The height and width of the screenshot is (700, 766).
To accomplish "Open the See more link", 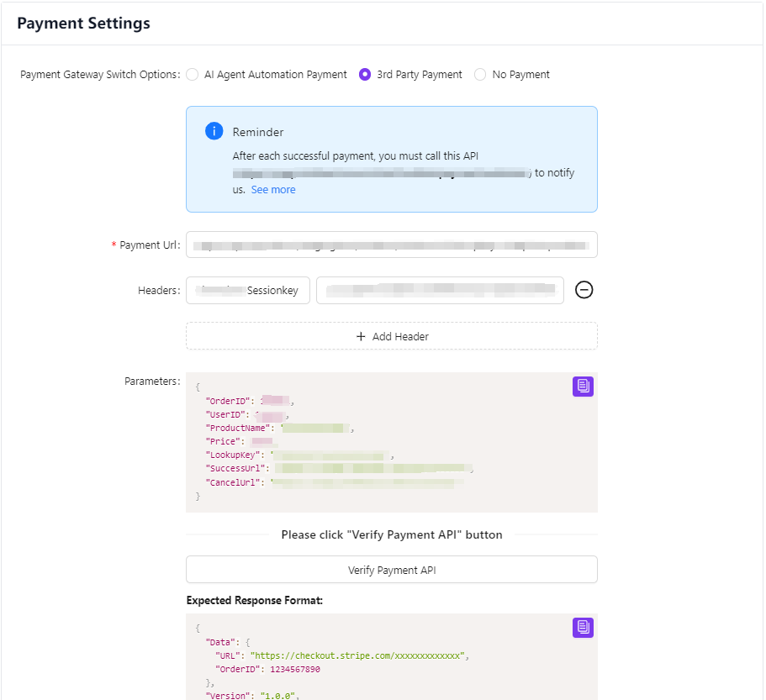I will pos(273,190).
